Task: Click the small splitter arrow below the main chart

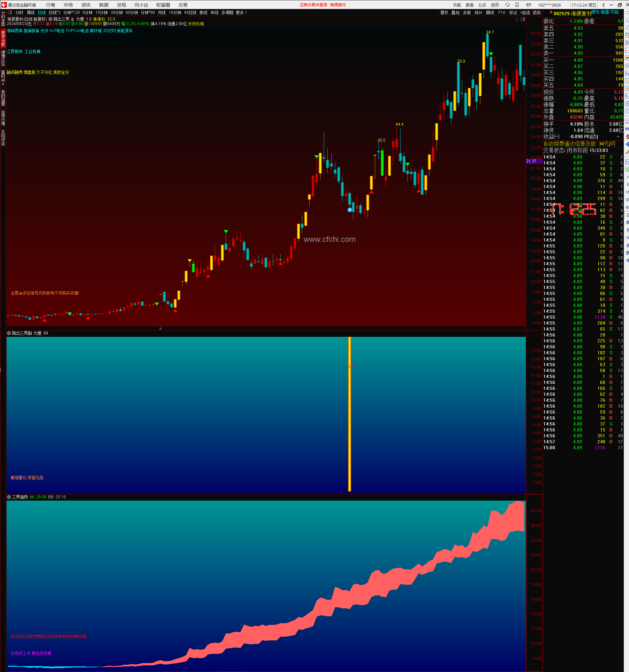Action: pyautogui.click(x=160, y=328)
